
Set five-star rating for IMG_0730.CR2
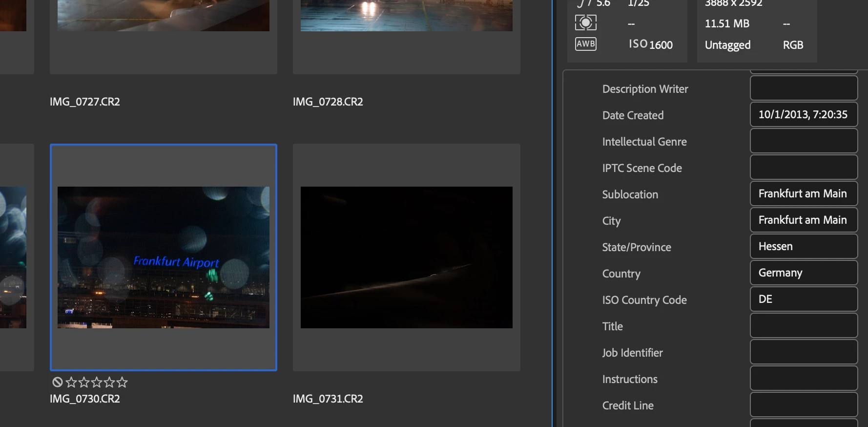[122, 382]
